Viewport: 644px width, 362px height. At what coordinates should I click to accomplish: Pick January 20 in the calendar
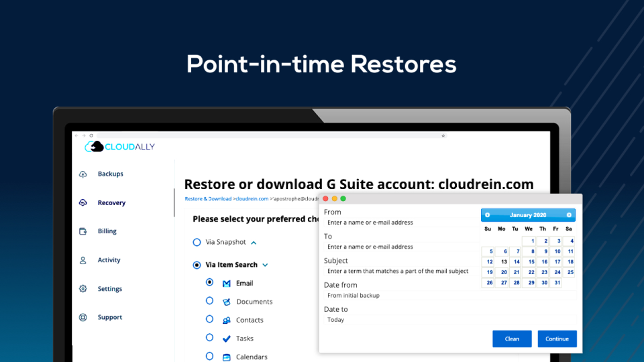pyautogui.click(x=502, y=273)
